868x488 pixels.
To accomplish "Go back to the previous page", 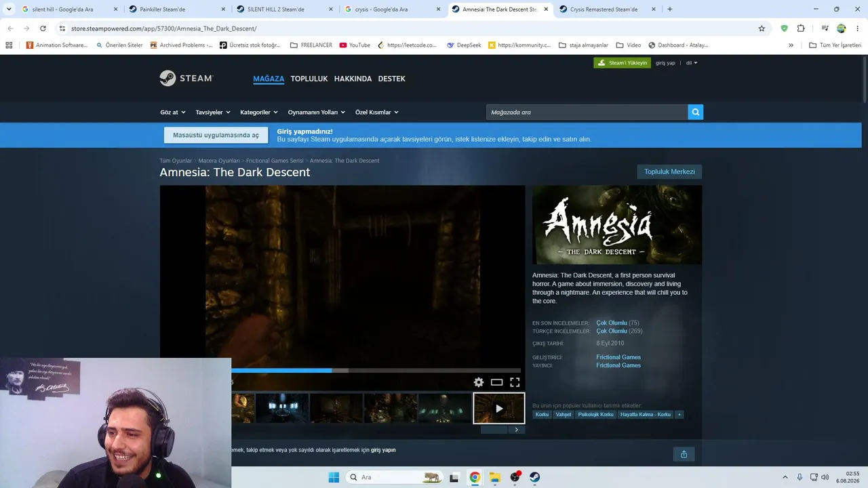I will [x=10, y=28].
